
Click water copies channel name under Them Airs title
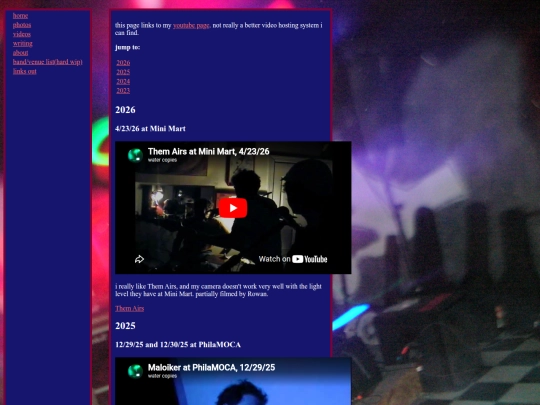point(162,160)
